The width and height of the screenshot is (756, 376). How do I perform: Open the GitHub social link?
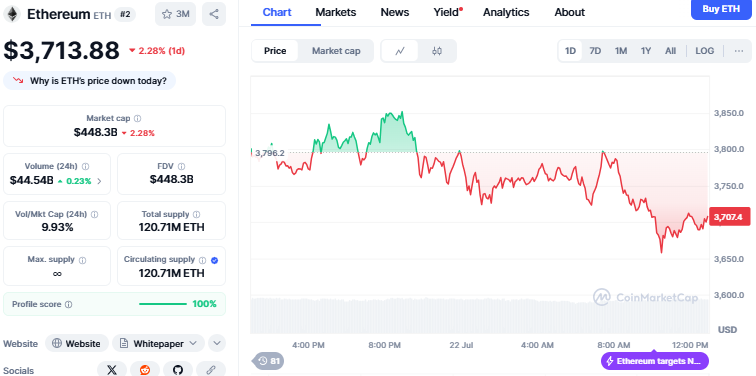(x=178, y=370)
